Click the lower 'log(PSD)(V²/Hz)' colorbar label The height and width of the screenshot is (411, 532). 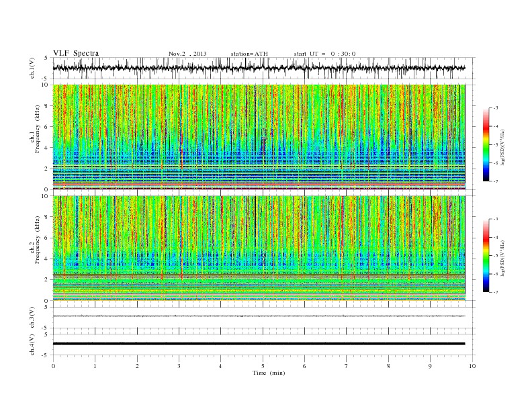tap(503, 258)
